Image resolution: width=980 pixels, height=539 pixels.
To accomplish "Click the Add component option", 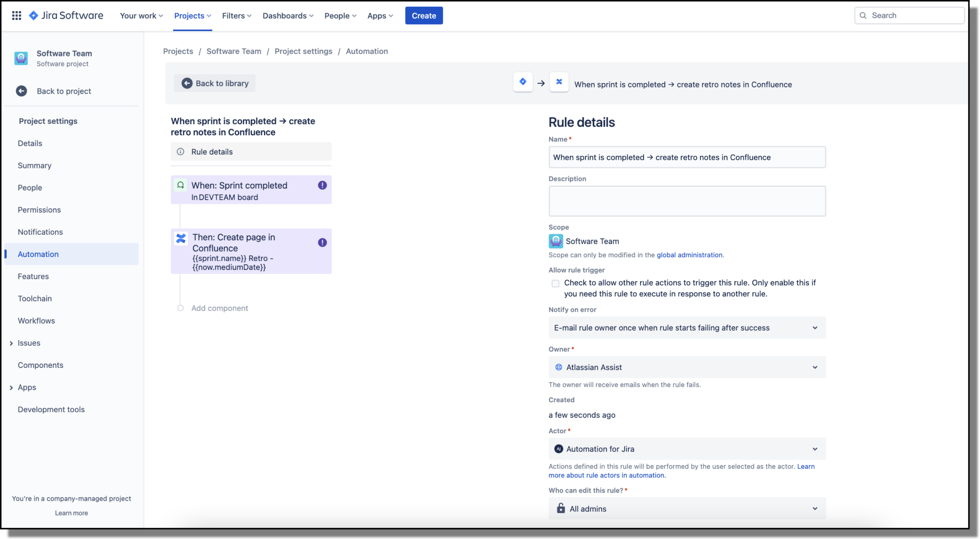I will [x=220, y=308].
